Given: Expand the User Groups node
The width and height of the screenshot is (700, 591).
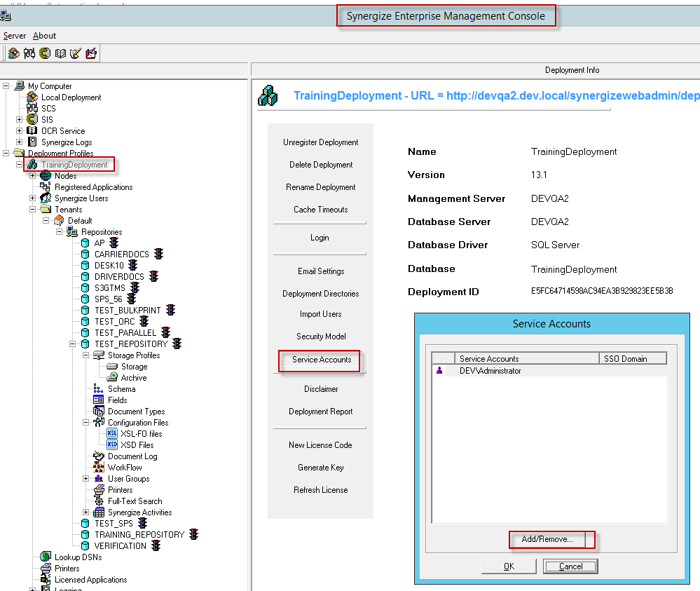Looking at the screenshot, I should click(x=86, y=479).
